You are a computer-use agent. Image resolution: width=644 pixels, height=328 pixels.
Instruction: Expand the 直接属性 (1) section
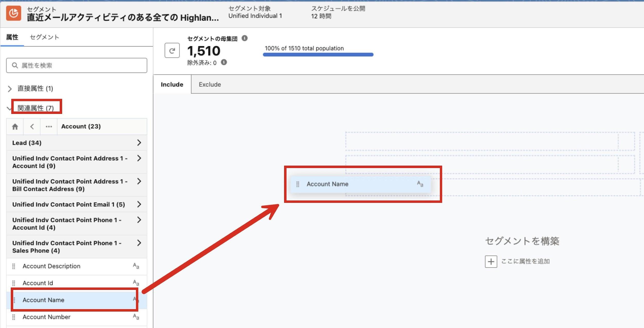(x=10, y=89)
